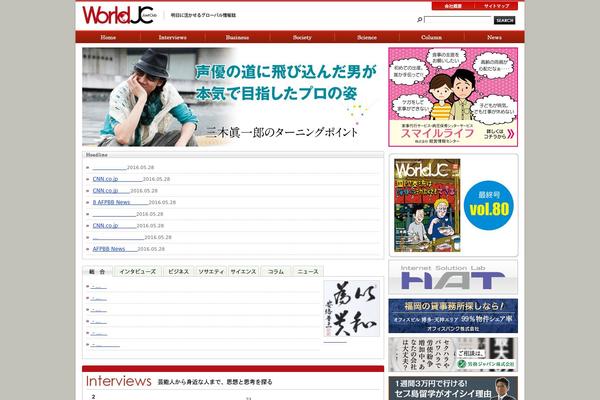Open Column in the red navigation bar
The height and width of the screenshot is (400, 600).
pos(432,37)
